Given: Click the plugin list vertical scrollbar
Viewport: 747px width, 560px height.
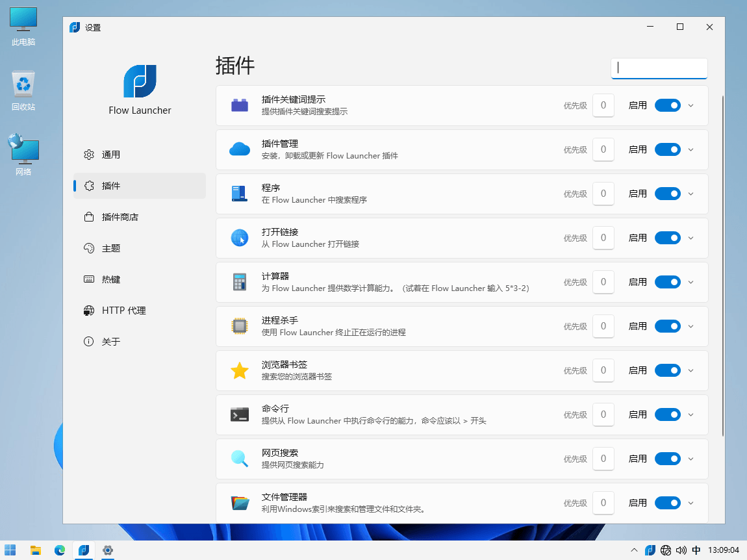Looking at the screenshot, I should pyautogui.click(x=723, y=266).
